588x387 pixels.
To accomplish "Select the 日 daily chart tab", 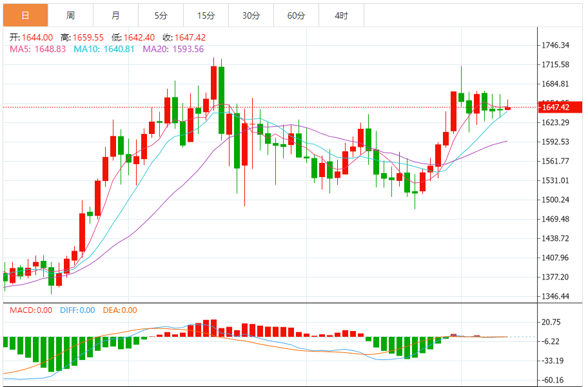I will pos(25,15).
